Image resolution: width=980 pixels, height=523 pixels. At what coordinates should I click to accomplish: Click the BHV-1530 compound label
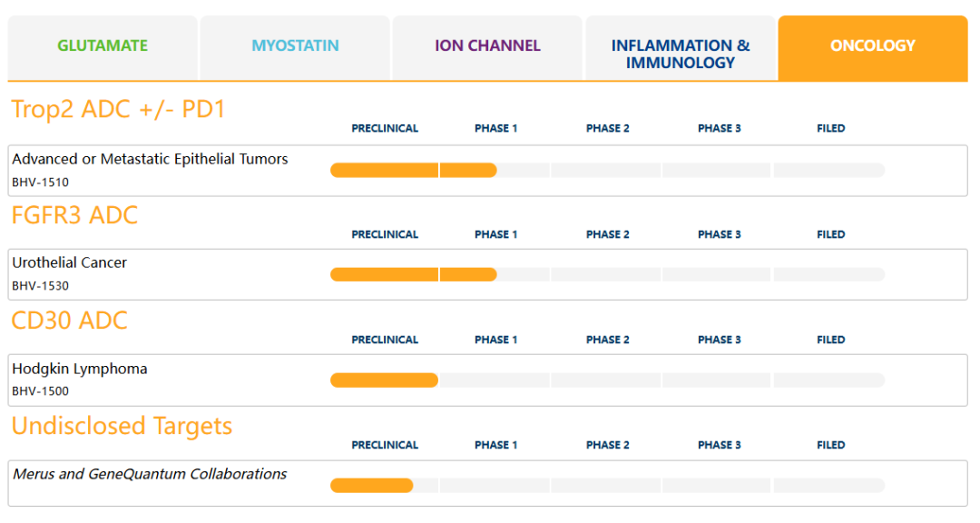point(40,286)
